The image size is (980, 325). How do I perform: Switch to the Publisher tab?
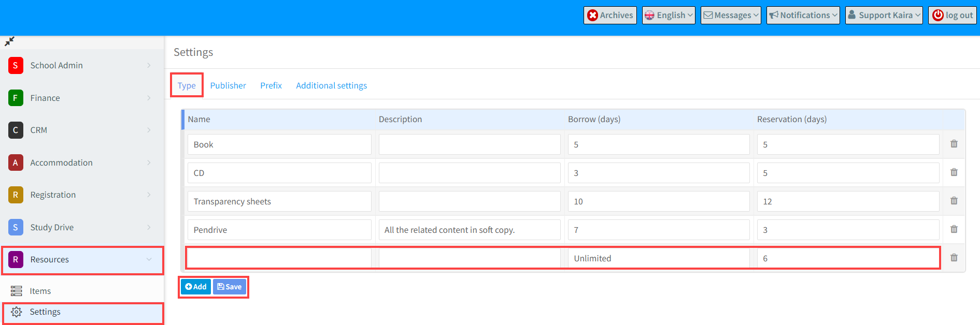click(x=228, y=85)
